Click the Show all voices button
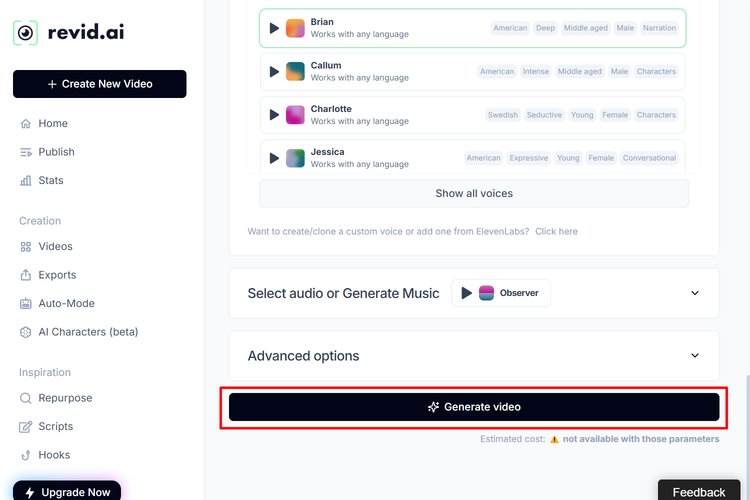 (x=474, y=193)
